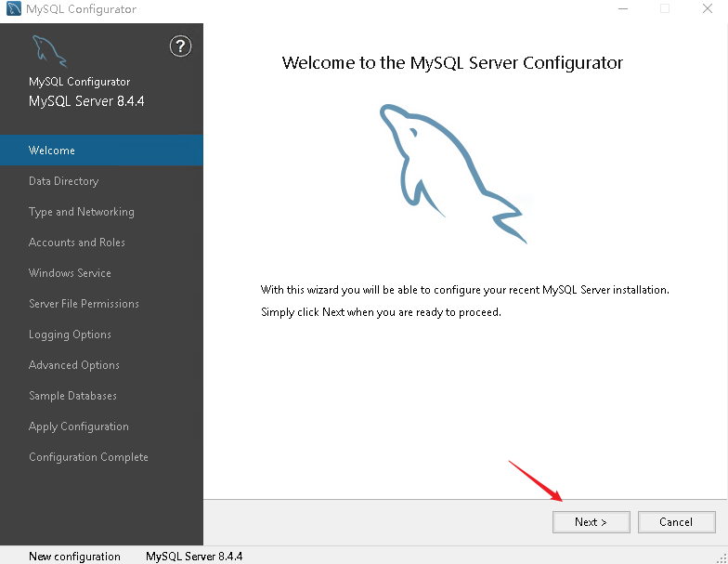Screen dimensions: 728x564
Task: Click the MySQL dolphin logo in sidebar
Action: pyautogui.click(x=50, y=52)
